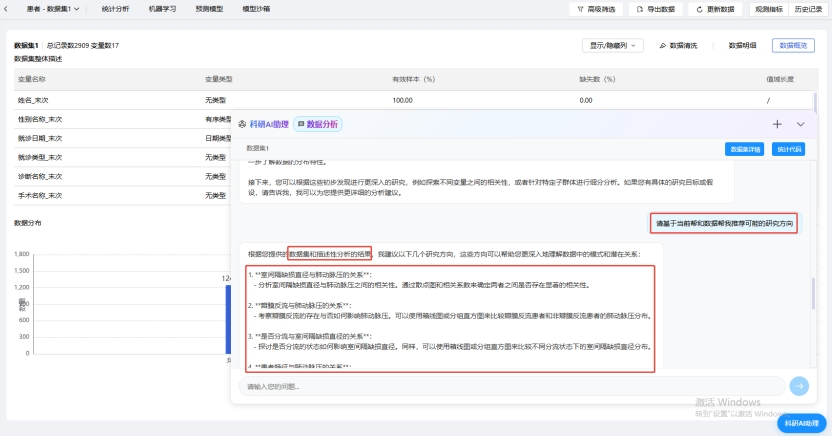This screenshot has height=436, width=832.
Task: Click the send arrow button
Action: (798, 386)
